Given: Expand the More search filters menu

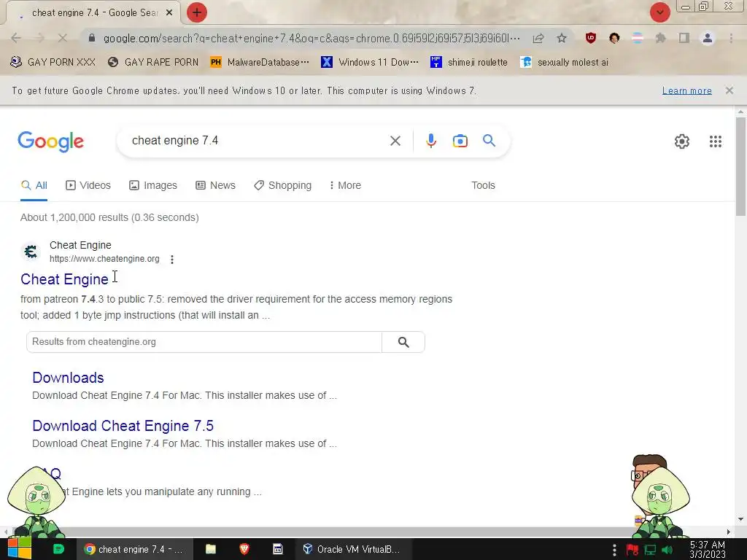Looking at the screenshot, I should 345,185.
